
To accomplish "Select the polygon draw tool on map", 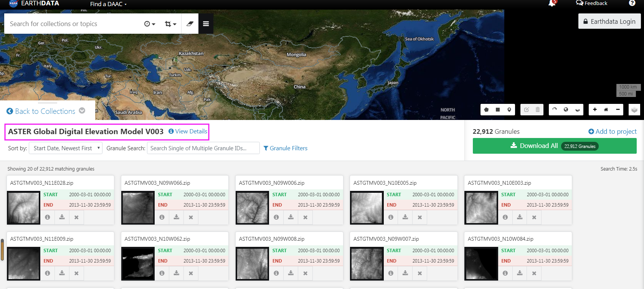I will coord(486,110).
